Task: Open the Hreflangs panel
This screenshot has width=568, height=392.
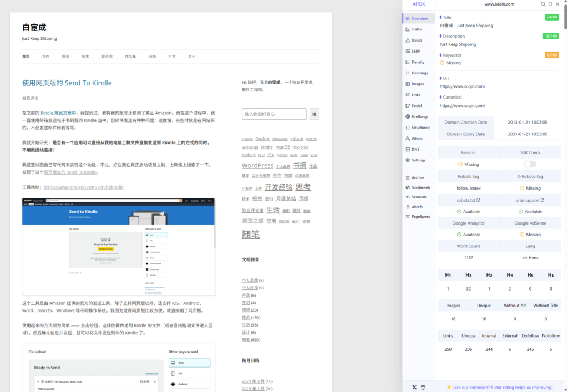Action: [x=420, y=116]
